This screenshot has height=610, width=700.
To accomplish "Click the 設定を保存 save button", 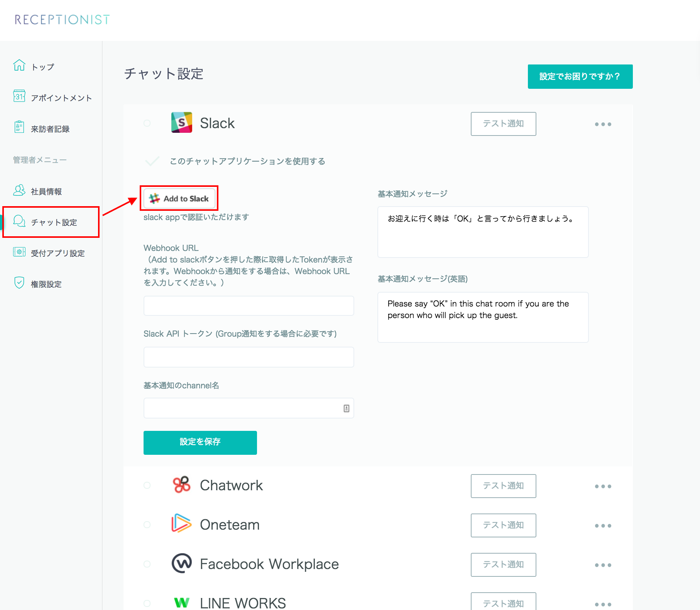I will [x=200, y=442].
